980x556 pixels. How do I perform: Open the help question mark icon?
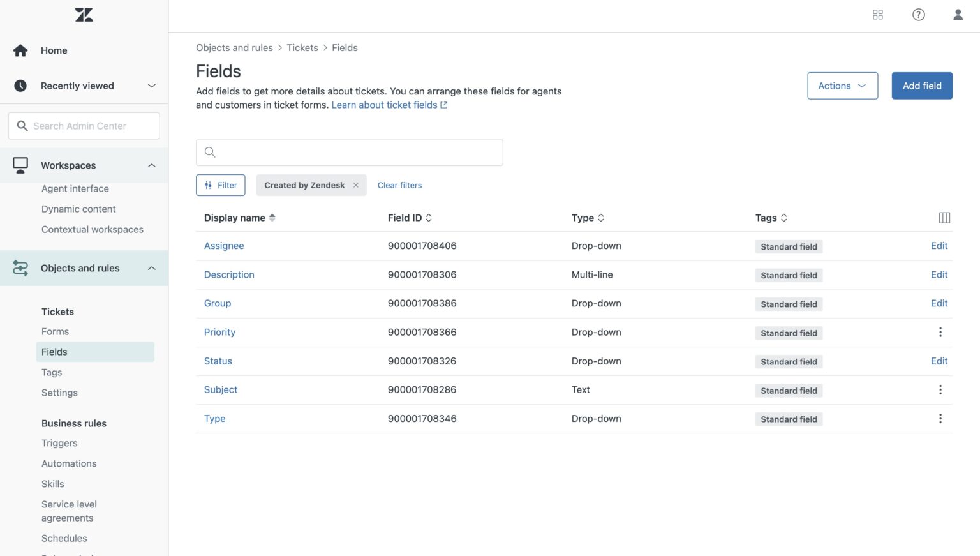[x=918, y=14]
